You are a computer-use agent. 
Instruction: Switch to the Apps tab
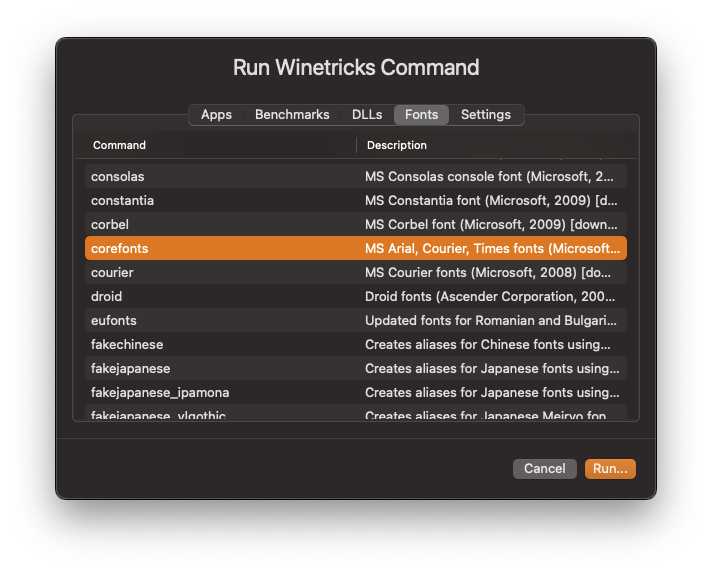(216, 115)
